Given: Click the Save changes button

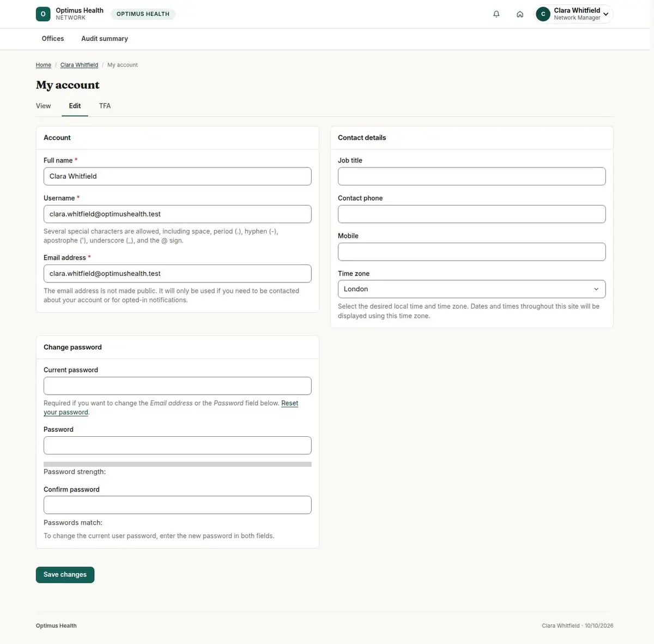Looking at the screenshot, I should tap(65, 575).
